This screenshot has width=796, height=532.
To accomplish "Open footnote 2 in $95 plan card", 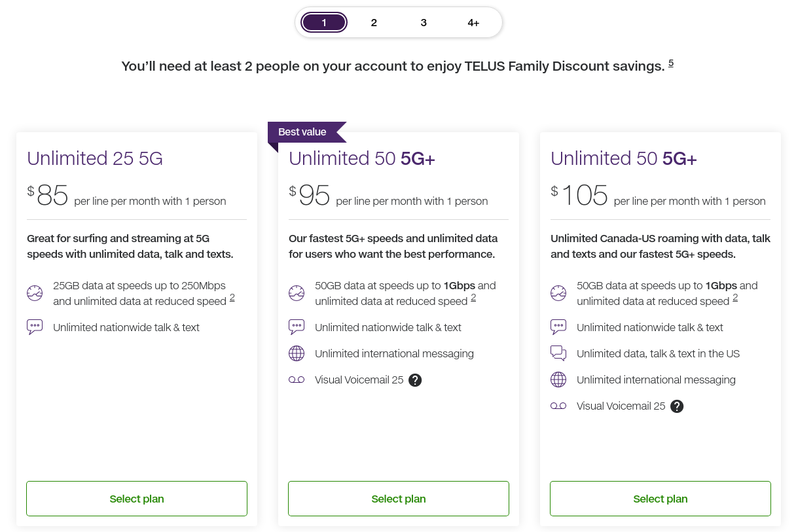I will 473,298.
